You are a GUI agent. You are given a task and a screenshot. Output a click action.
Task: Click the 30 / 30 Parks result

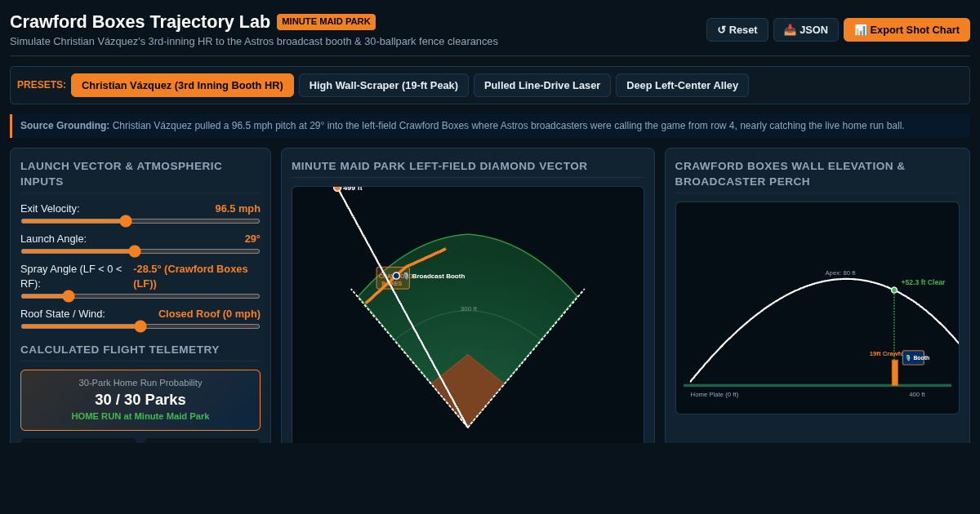click(x=140, y=400)
